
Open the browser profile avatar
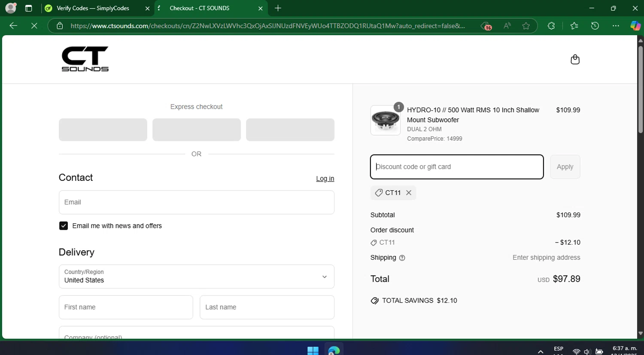[x=10, y=8]
